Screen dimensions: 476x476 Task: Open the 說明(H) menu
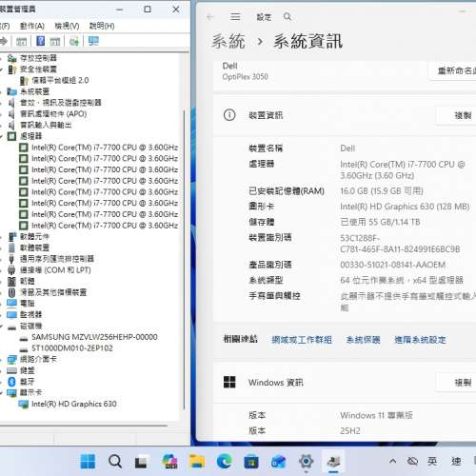click(x=102, y=26)
